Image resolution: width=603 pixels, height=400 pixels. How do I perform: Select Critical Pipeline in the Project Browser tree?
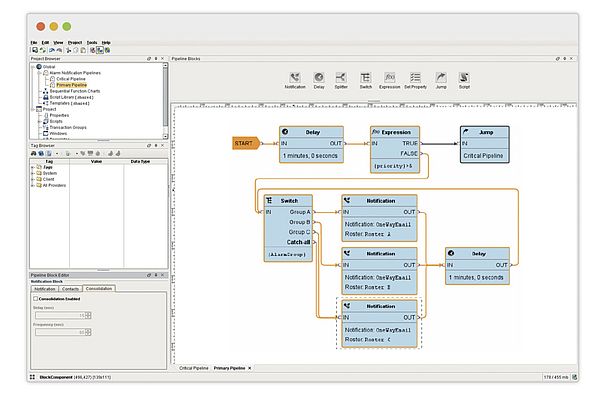[x=71, y=79]
